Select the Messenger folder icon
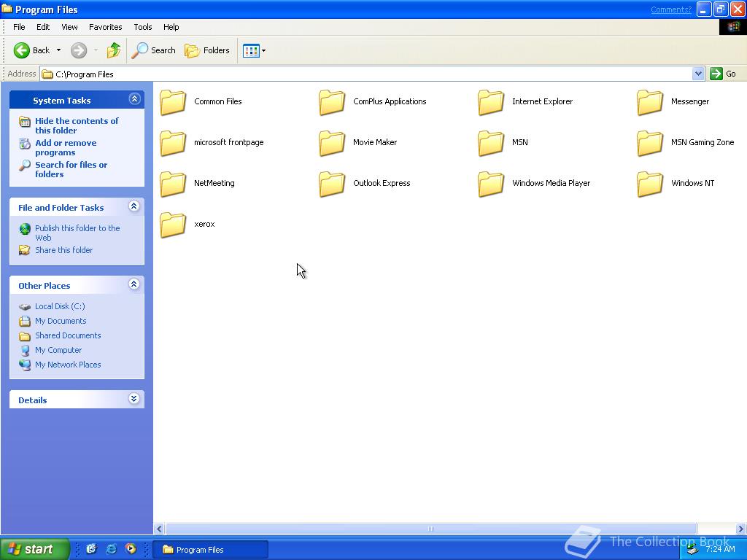747x560 pixels. coord(650,102)
